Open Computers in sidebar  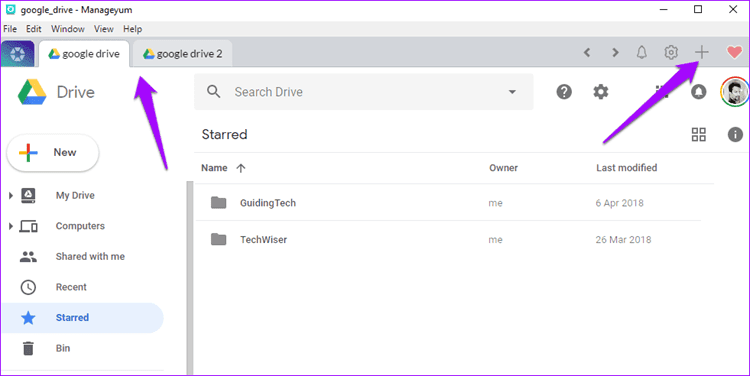coord(80,226)
